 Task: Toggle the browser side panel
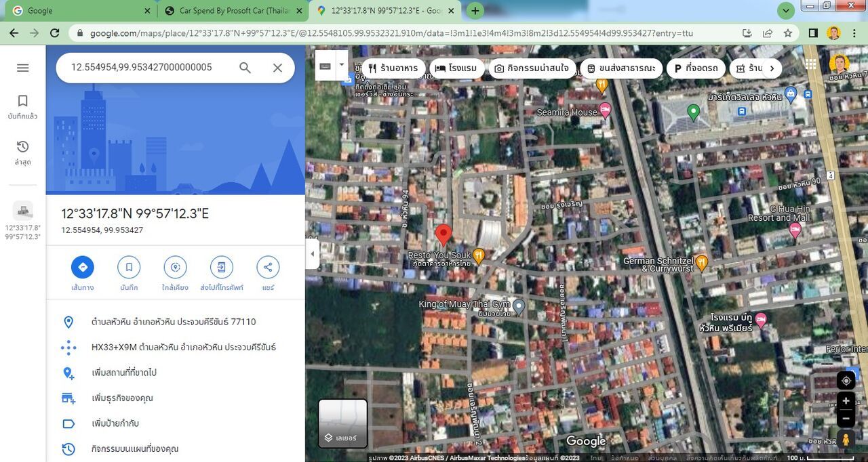[813, 33]
